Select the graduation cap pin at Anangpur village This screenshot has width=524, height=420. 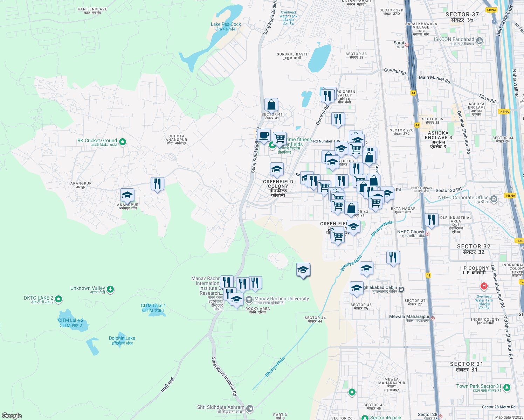pyautogui.click(x=127, y=195)
